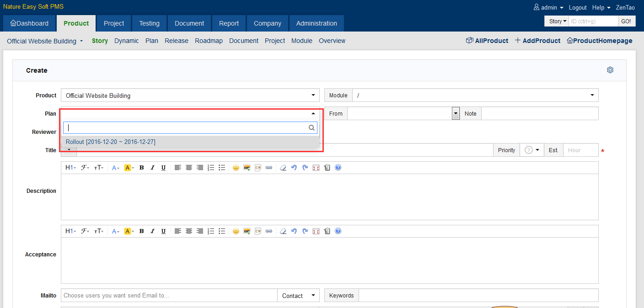Insert hyperlink in the Description editor
Screen dimensions: 644x308
click(x=269, y=168)
